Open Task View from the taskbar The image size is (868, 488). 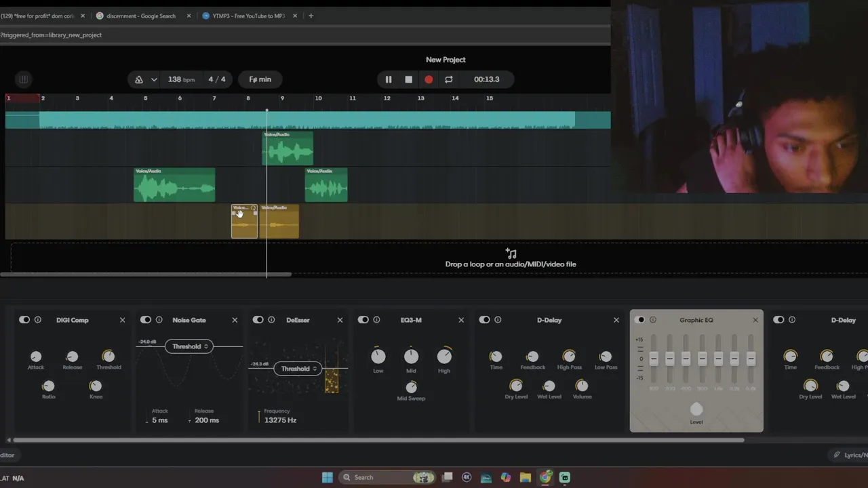pyautogui.click(x=447, y=477)
